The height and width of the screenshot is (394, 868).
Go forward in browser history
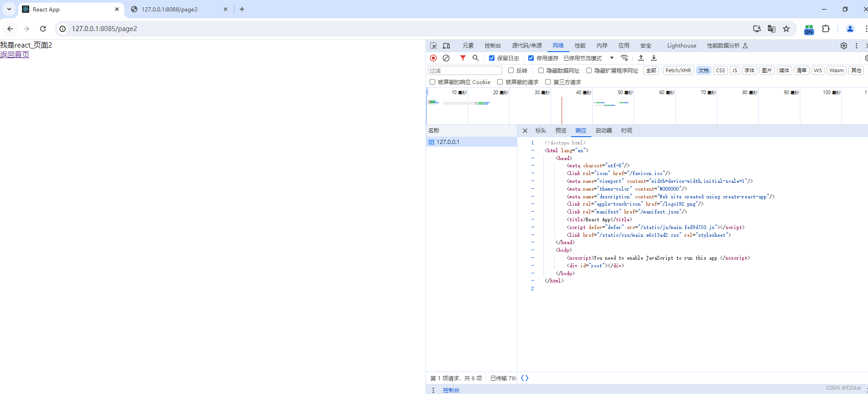[x=26, y=29]
